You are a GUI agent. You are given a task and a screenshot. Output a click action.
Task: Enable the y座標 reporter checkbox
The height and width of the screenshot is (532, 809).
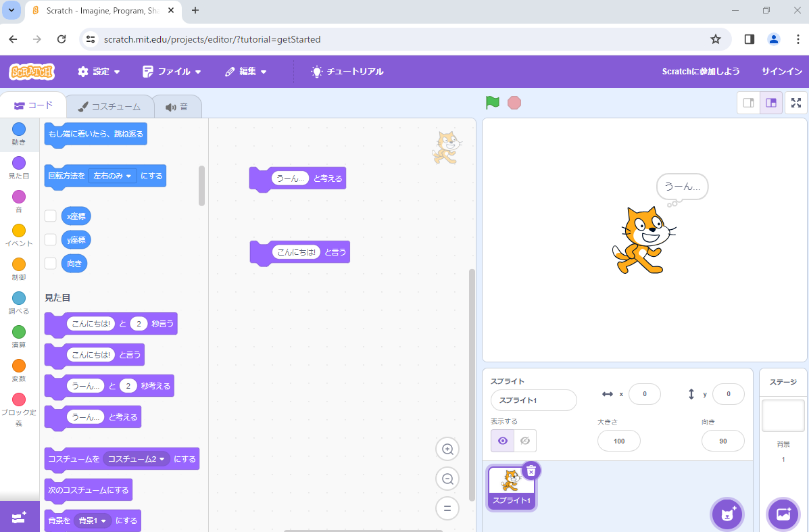(x=50, y=239)
